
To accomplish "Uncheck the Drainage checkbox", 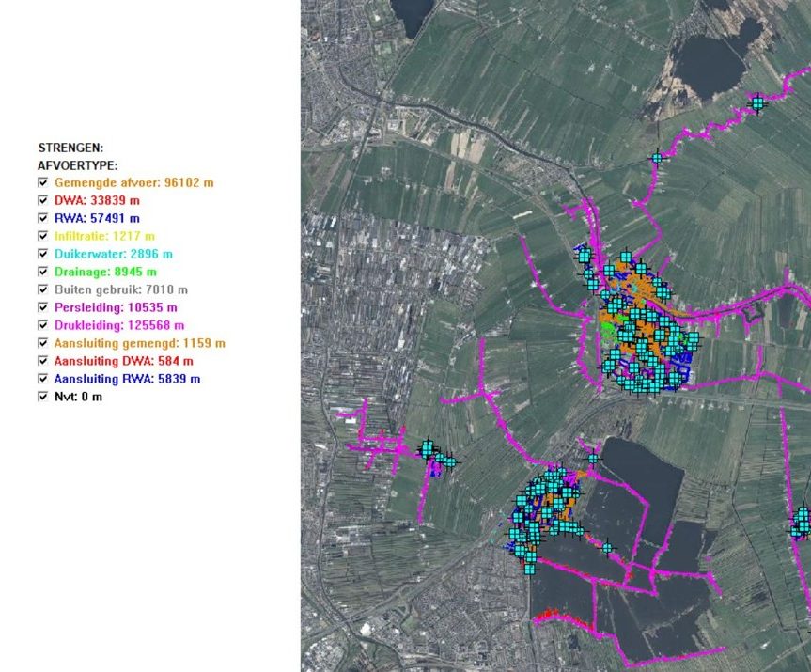I will coord(42,272).
